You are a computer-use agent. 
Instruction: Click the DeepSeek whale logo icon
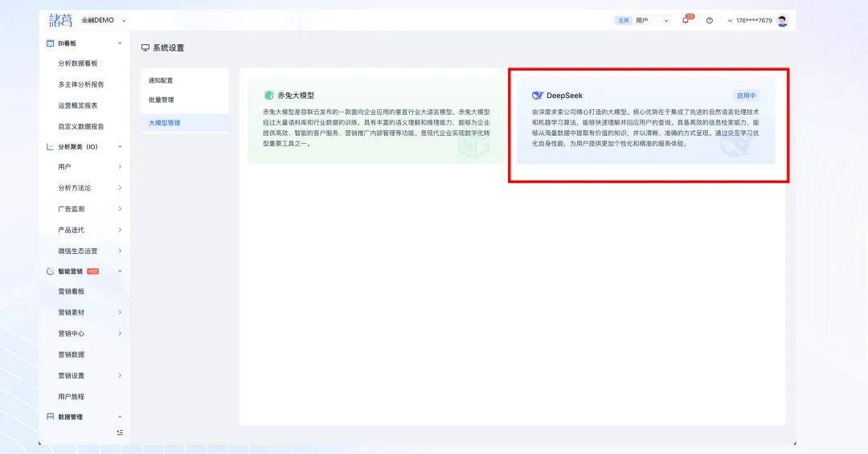(x=538, y=96)
